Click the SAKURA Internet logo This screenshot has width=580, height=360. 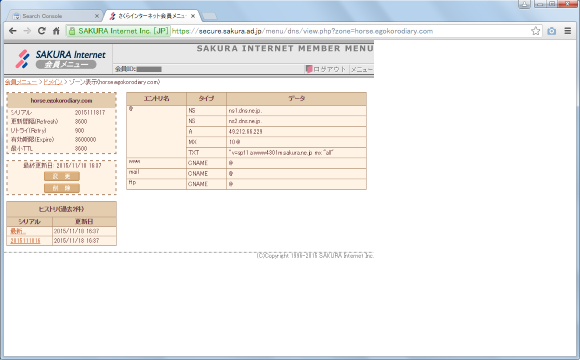click(60, 59)
